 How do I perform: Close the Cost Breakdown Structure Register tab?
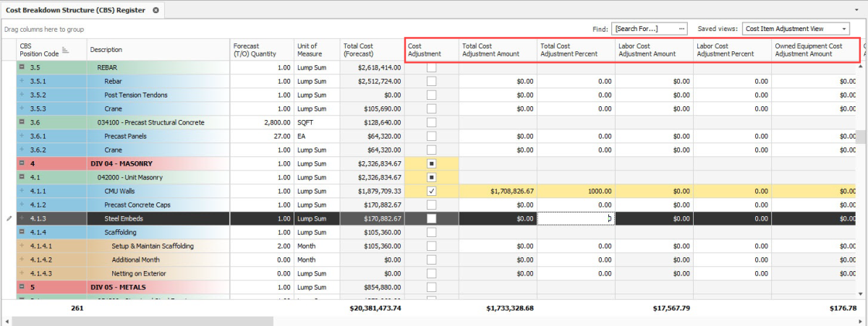[156, 10]
